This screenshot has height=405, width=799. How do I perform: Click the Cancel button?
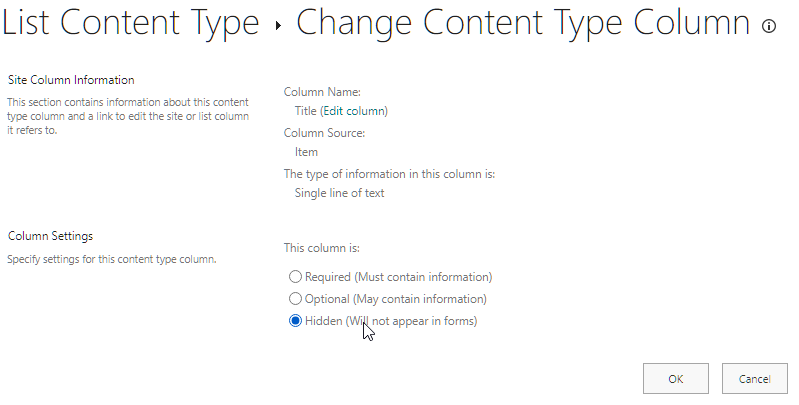click(755, 379)
